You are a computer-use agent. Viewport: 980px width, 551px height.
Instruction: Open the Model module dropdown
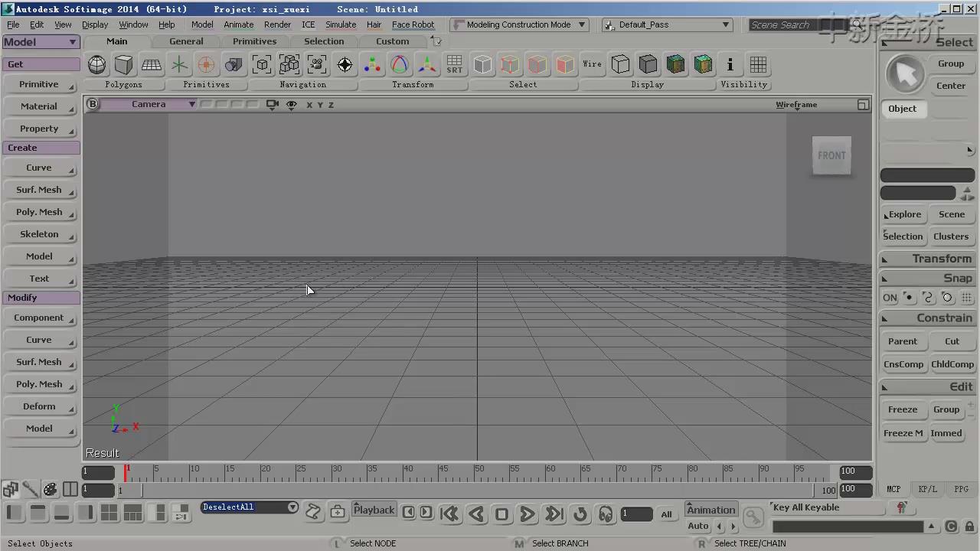[41, 42]
